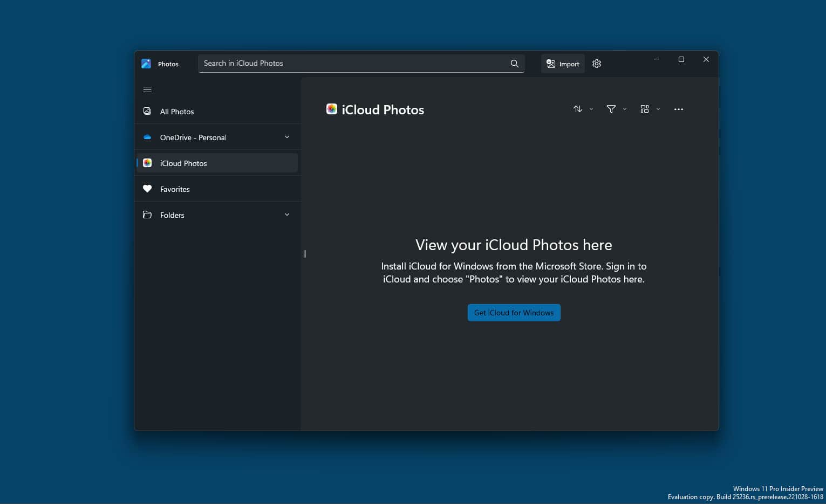826x504 pixels.
Task: Expand the OneDrive - Personal chevron
Action: click(x=287, y=137)
